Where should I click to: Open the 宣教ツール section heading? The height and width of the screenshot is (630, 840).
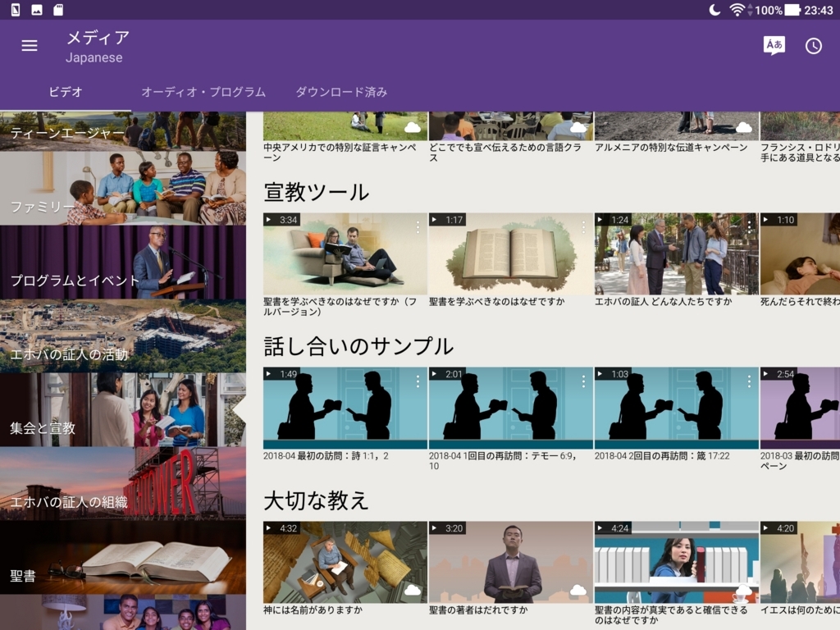316,192
